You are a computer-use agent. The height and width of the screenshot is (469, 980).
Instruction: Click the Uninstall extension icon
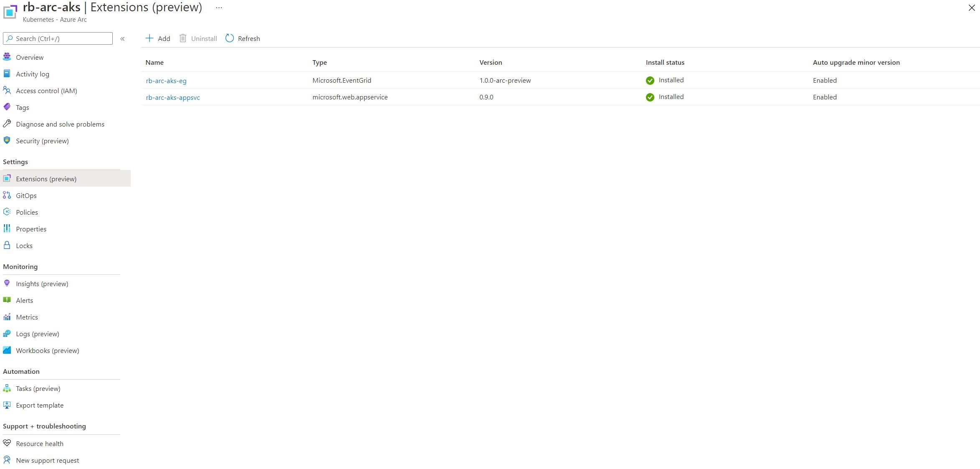(x=184, y=38)
